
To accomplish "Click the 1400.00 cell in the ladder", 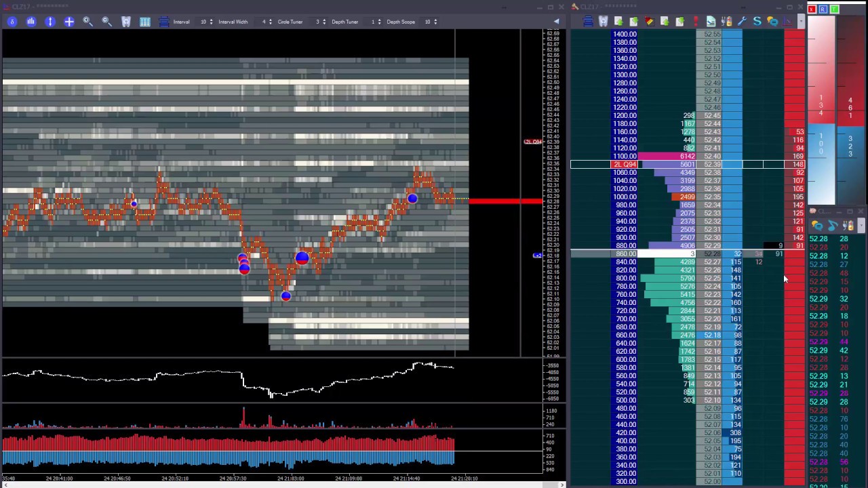I will (625, 35).
